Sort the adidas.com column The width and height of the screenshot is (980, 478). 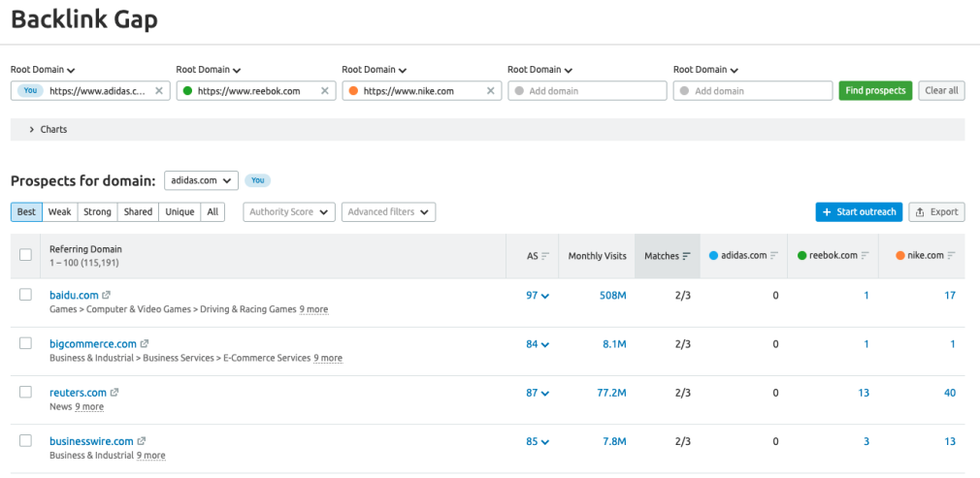point(774,256)
